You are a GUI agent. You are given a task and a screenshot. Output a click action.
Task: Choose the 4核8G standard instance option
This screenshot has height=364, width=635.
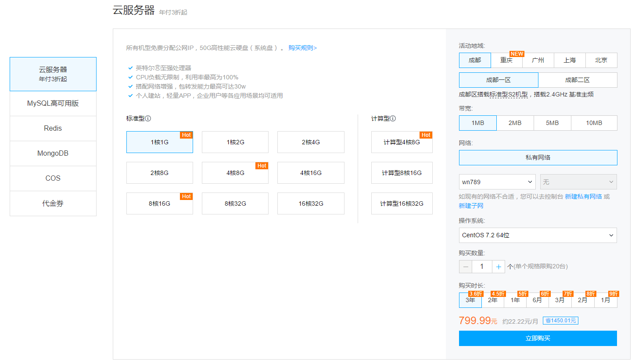(x=235, y=173)
